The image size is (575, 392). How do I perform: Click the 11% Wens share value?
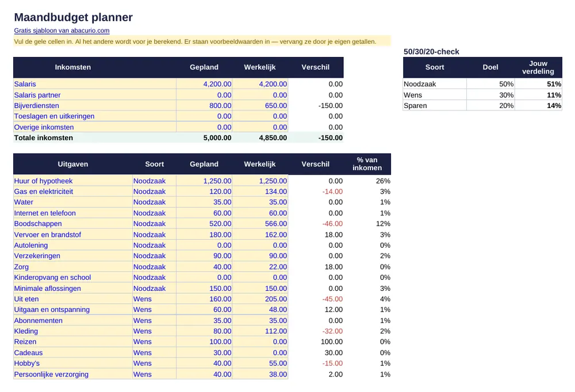click(538, 95)
